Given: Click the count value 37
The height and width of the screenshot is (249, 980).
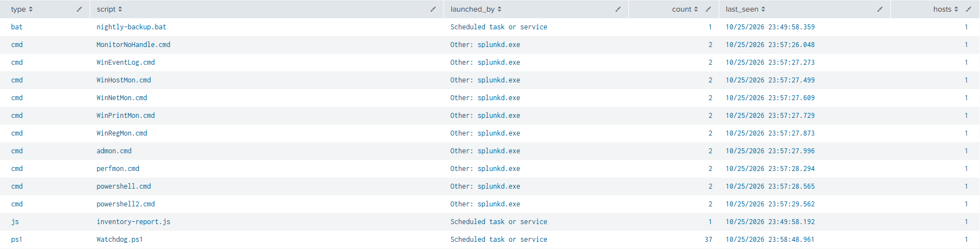Looking at the screenshot, I should click(x=708, y=240).
